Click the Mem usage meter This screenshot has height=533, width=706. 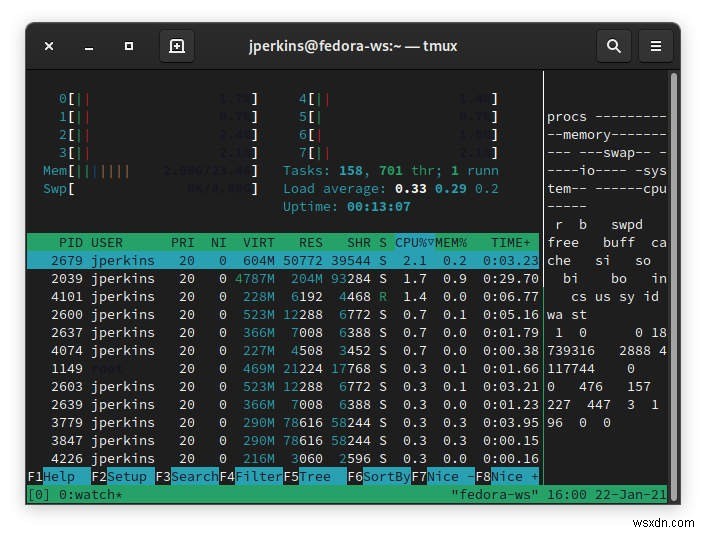click(150, 171)
